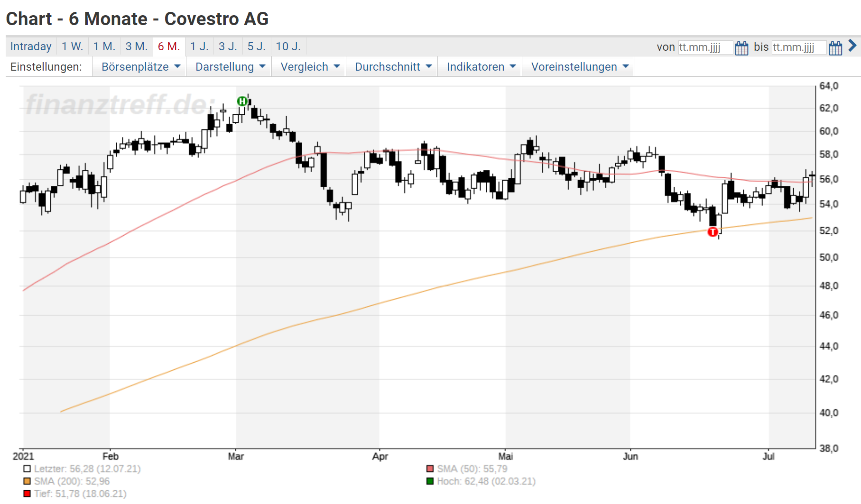Click the green H high marker on chart
The width and height of the screenshot is (861, 504).
coord(242,101)
